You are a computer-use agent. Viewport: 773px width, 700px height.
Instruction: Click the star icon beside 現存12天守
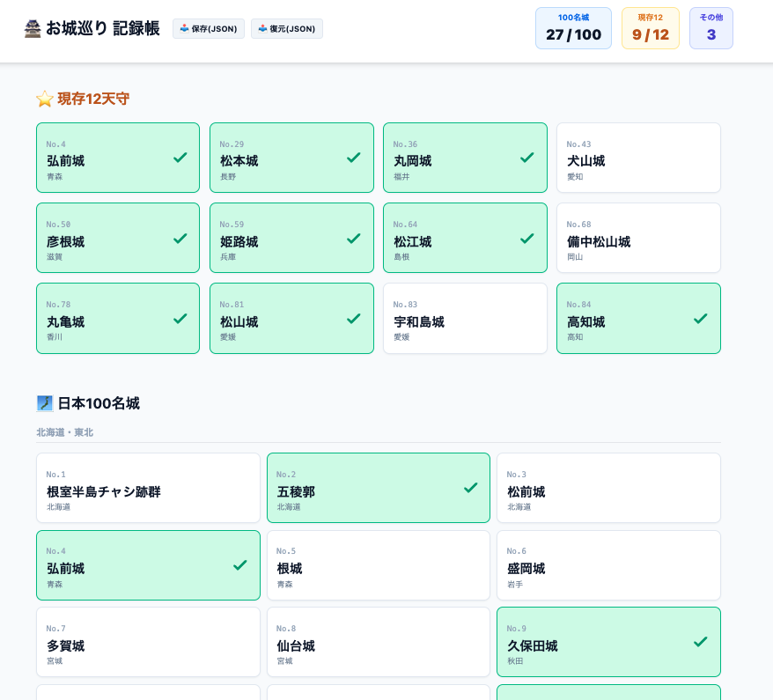pos(45,99)
